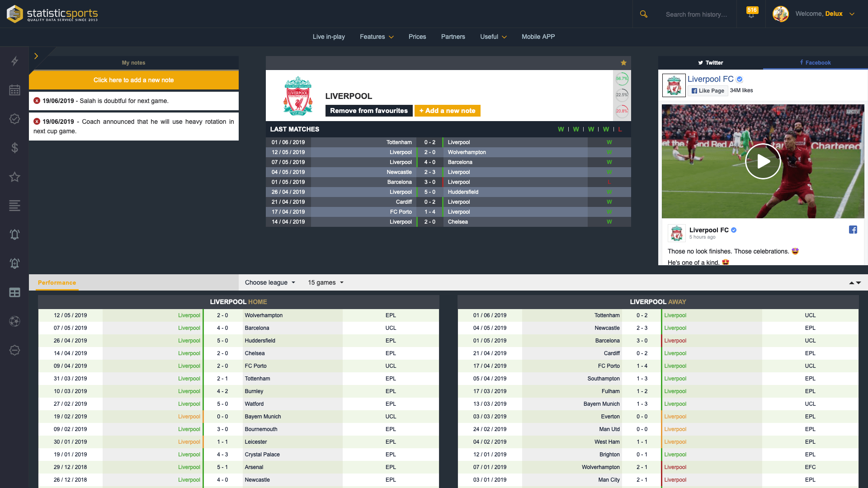Image resolution: width=868 pixels, height=488 pixels.
Task: Click the Twitter tab in social panel
Action: 711,62
